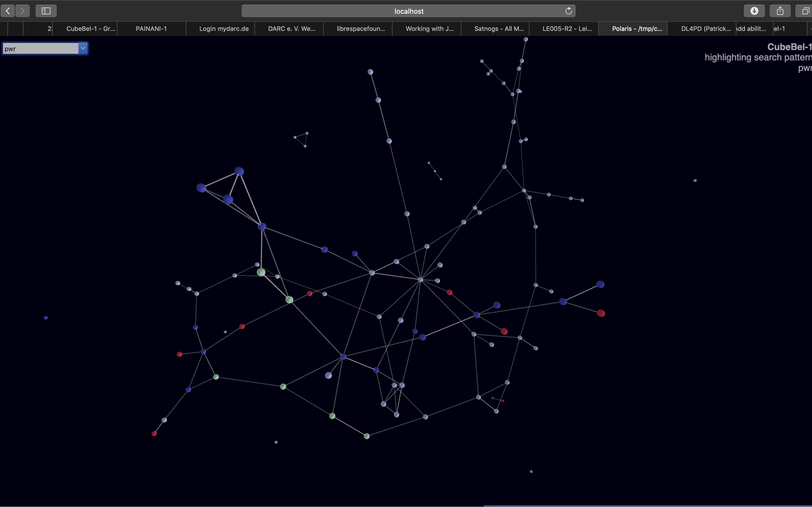Click the browser back arrow button

8,11
